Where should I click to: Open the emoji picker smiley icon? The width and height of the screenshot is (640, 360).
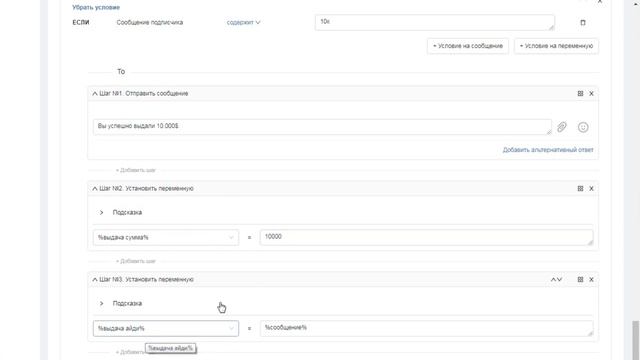(583, 127)
